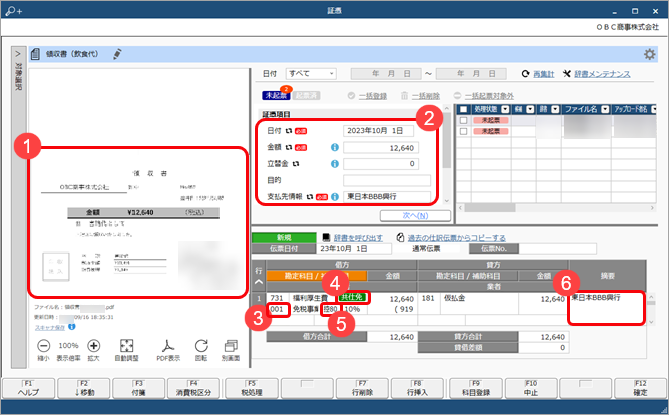This screenshot has height=415, width=669.
Task: Toggle the select-all checkbox in list header
Action: pos(463,110)
